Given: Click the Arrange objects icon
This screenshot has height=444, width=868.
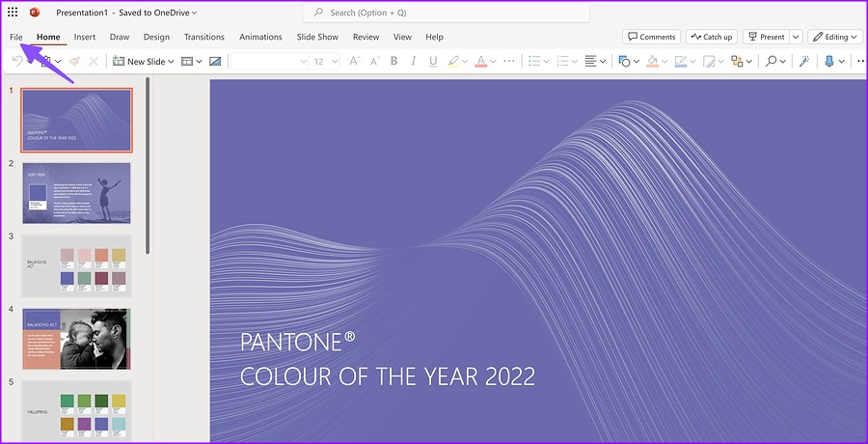Looking at the screenshot, I should (x=737, y=61).
